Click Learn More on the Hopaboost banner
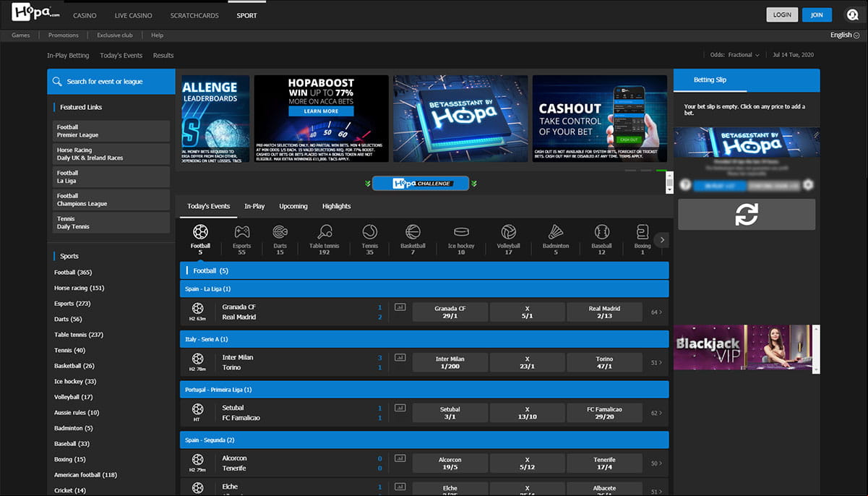 (x=321, y=111)
